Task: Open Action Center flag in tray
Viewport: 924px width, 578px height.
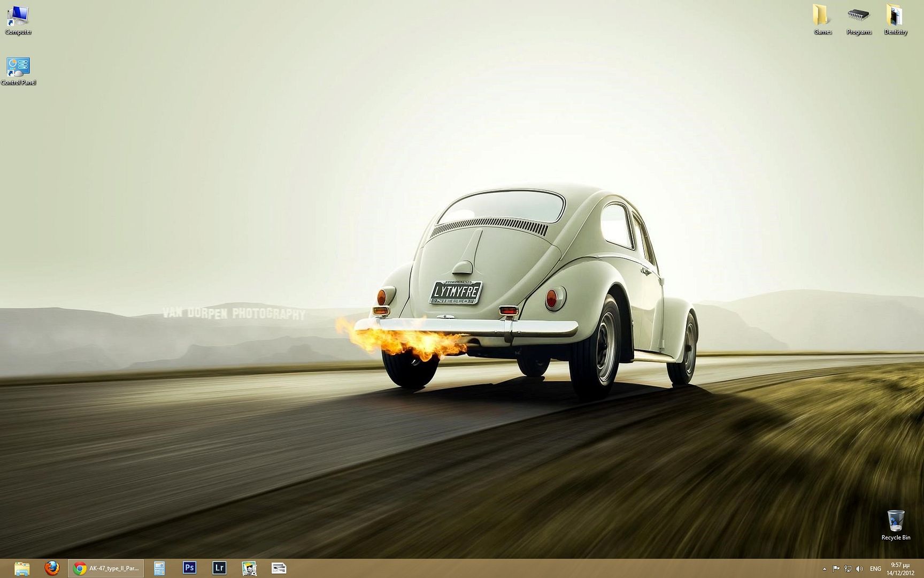Action: coord(836,569)
